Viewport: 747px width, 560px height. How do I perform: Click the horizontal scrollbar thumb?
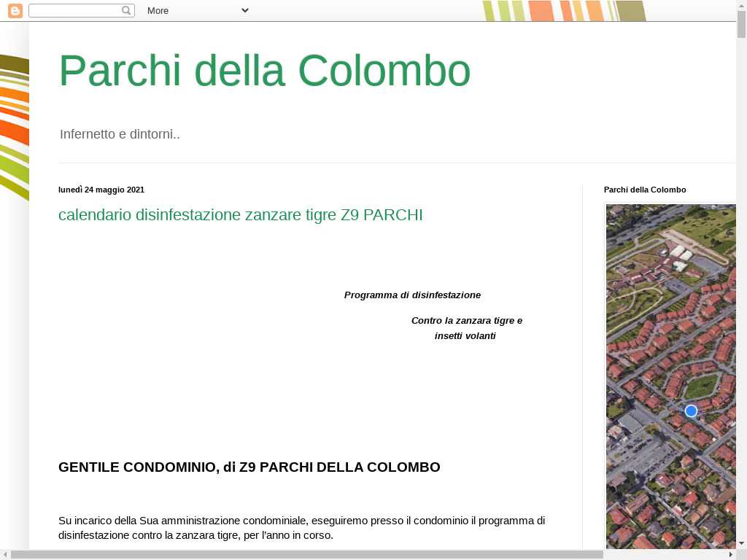[x=306, y=554]
